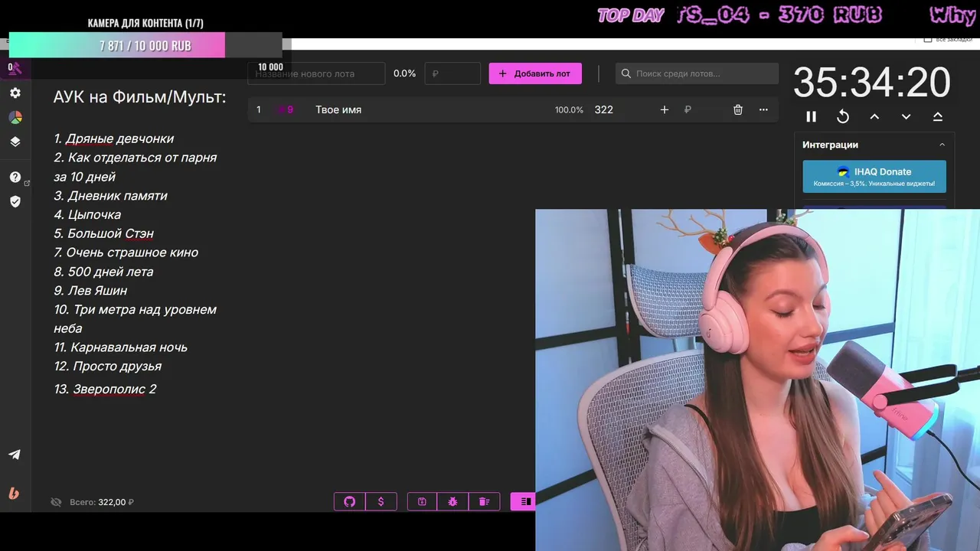This screenshot has height=551, width=980.
Task: Decrease timer with the down chevron
Action: click(x=906, y=116)
